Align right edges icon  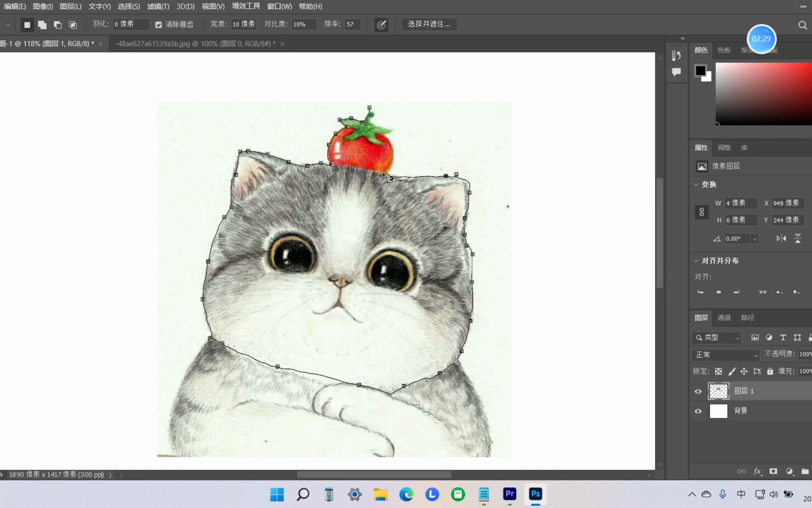point(736,292)
